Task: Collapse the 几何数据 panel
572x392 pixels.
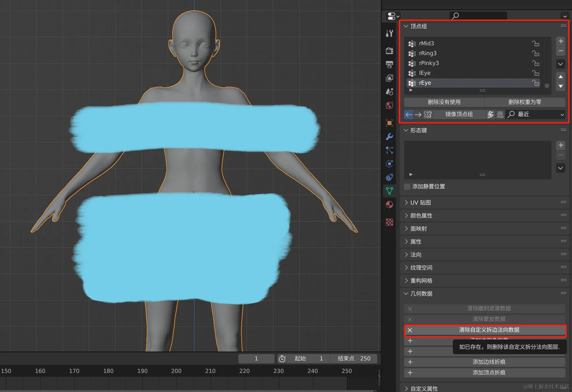Action: 421,294
